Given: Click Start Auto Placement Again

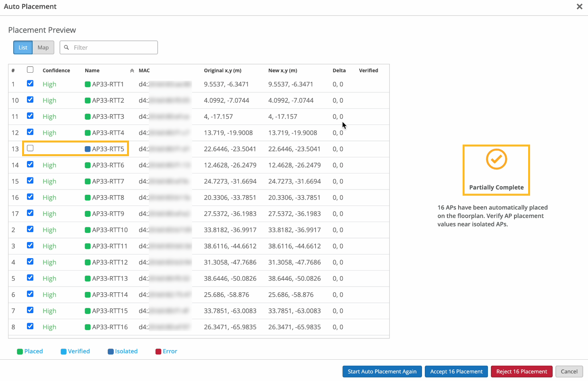Looking at the screenshot, I should coord(382,372).
